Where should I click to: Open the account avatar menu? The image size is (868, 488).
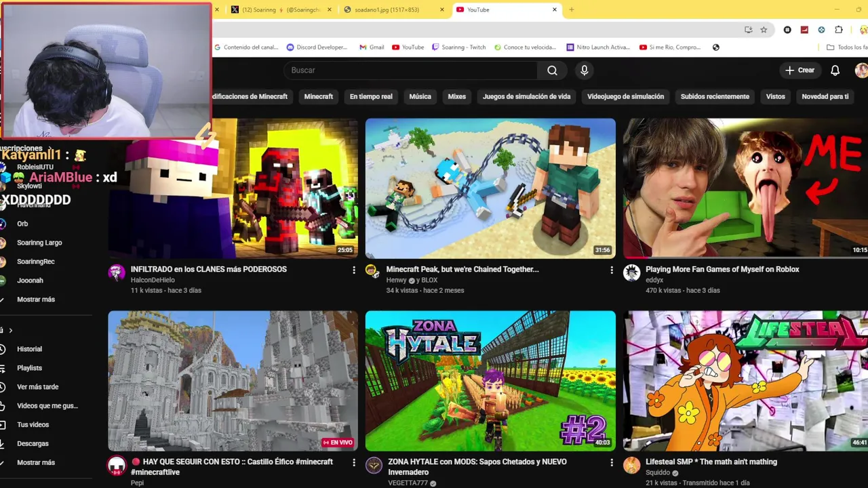[861, 70]
